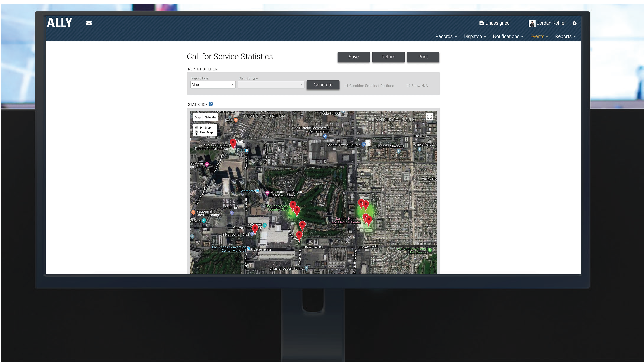Click the Save button

[354, 57]
